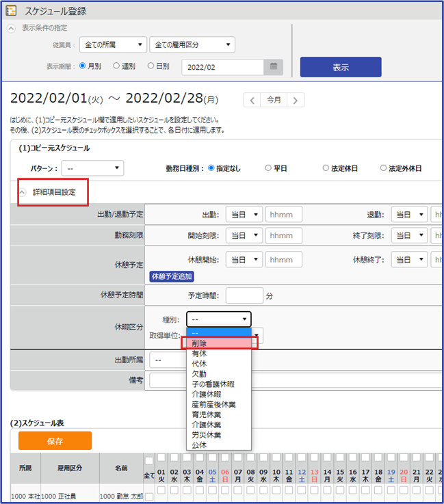Screen dimensions: 444x504
Task: Open the 退勤 day dropdown
Action: 409,215
